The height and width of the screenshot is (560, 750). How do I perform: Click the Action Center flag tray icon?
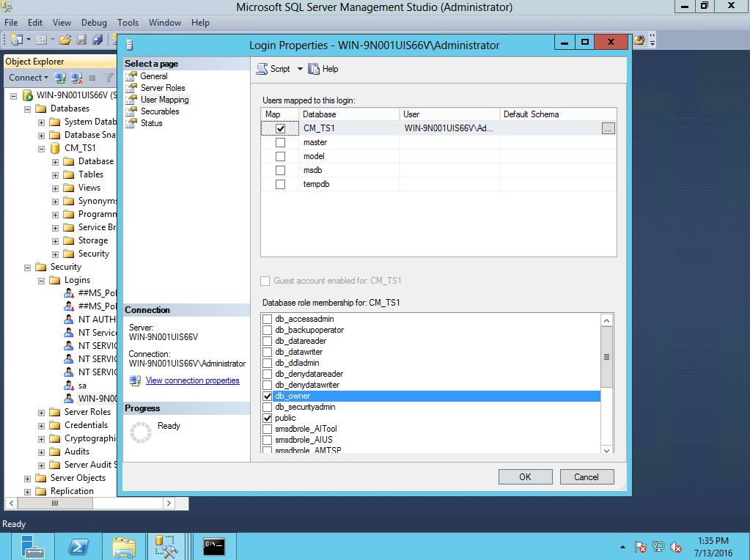tap(641, 547)
